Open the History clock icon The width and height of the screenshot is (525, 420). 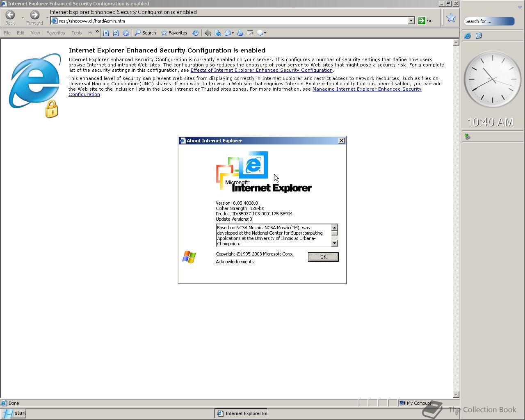pos(196,33)
